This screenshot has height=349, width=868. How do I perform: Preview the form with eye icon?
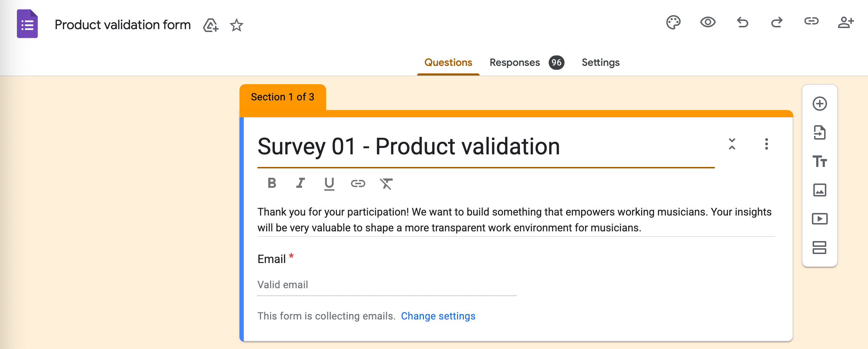pyautogui.click(x=708, y=22)
